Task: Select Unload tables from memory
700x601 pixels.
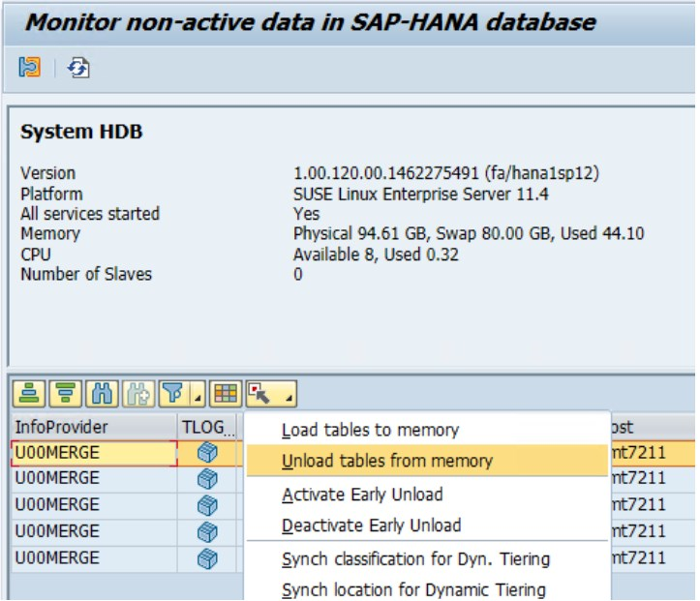Action: pos(387,461)
